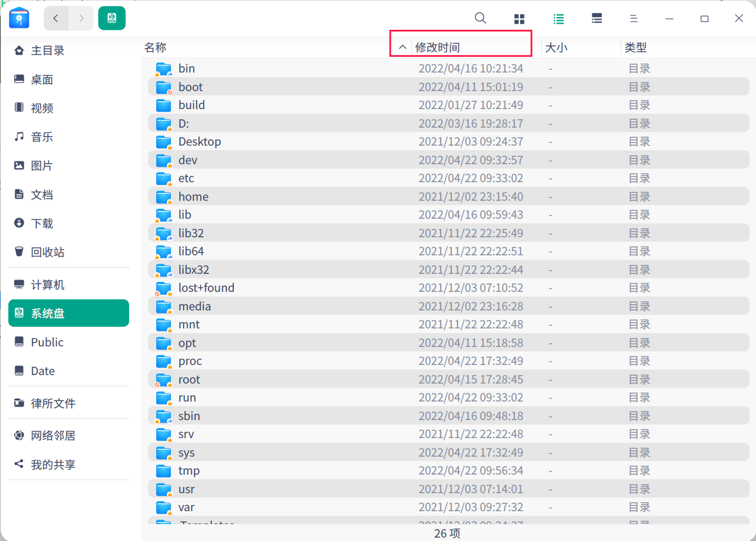756x541 pixels.
Task: Open 图片 in the sidebar
Action: coord(69,165)
